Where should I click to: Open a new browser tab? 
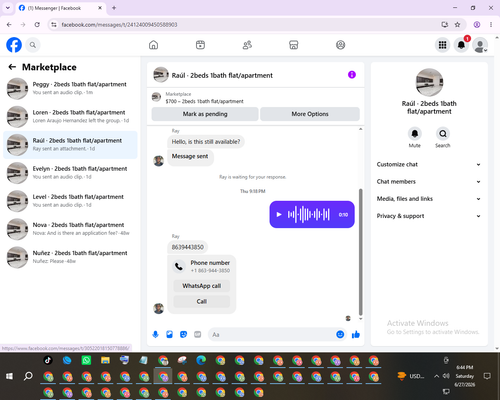[x=114, y=8]
